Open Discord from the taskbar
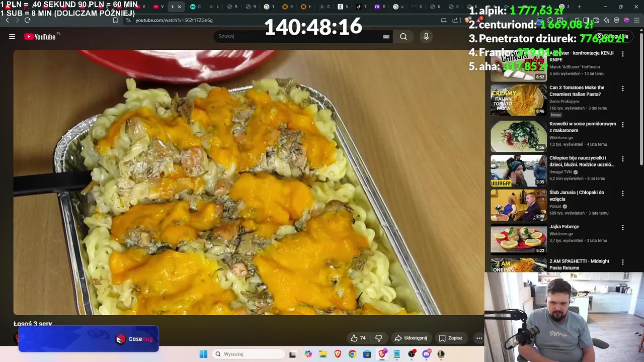The image size is (644, 362). (x=427, y=354)
